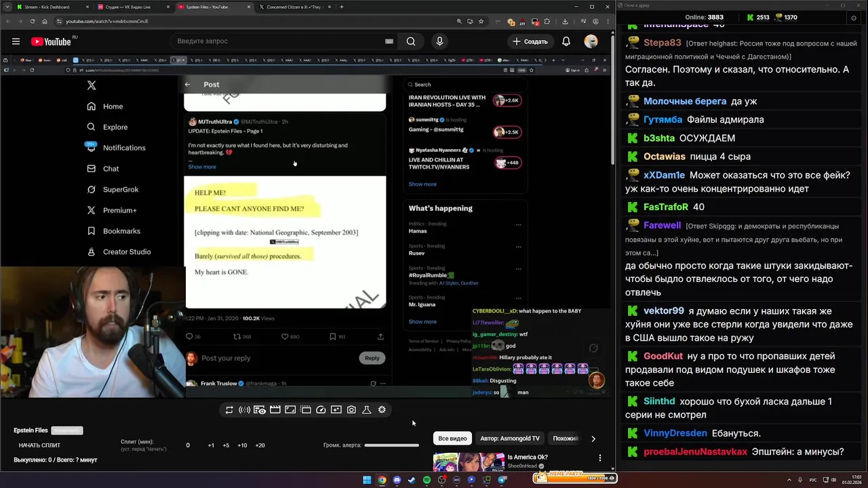868x488 pixels.
Task: Click username VinnyDresden in chat window
Action: [x=675, y=433]
